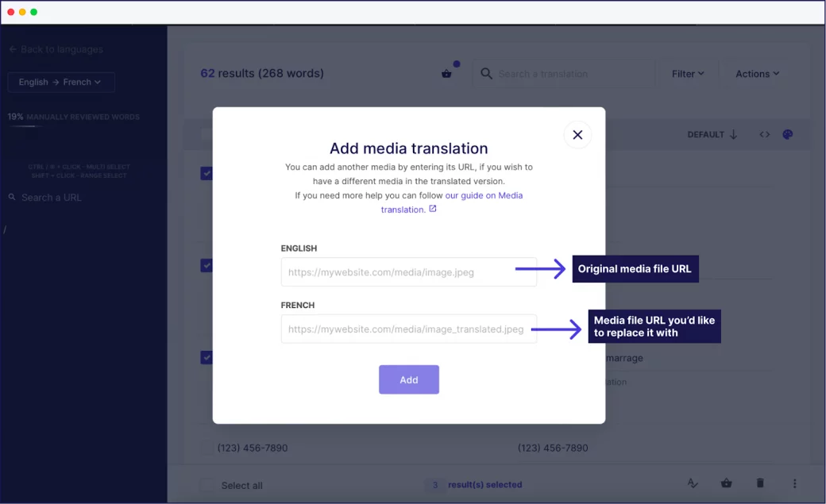
Task: Click the Add button in the dialog
Action: click(x=409, y=379)
